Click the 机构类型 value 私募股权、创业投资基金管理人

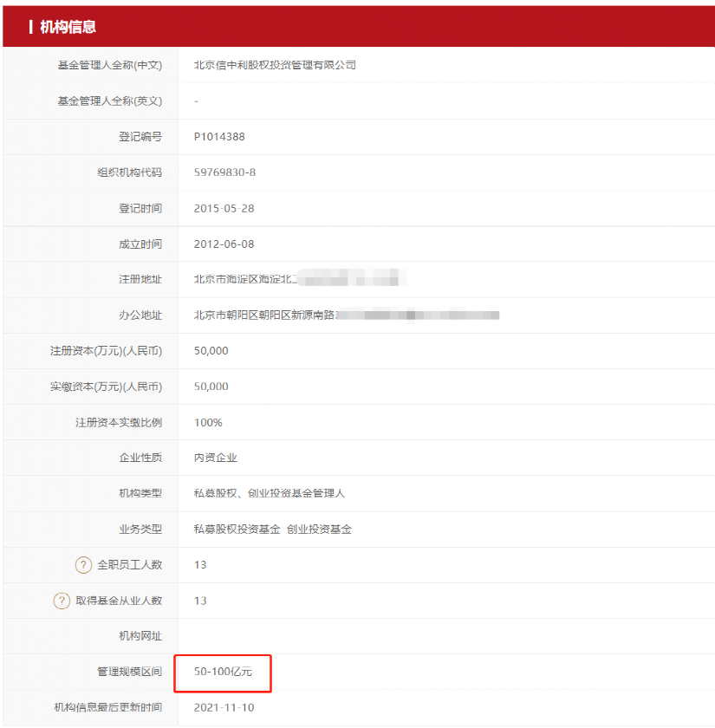pos(270,493)
